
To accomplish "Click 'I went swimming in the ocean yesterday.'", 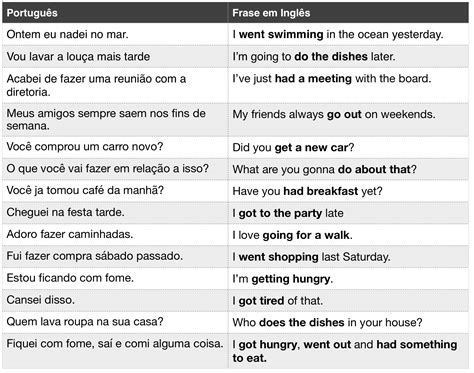I will pyautogui.click(x=338, y=34).
